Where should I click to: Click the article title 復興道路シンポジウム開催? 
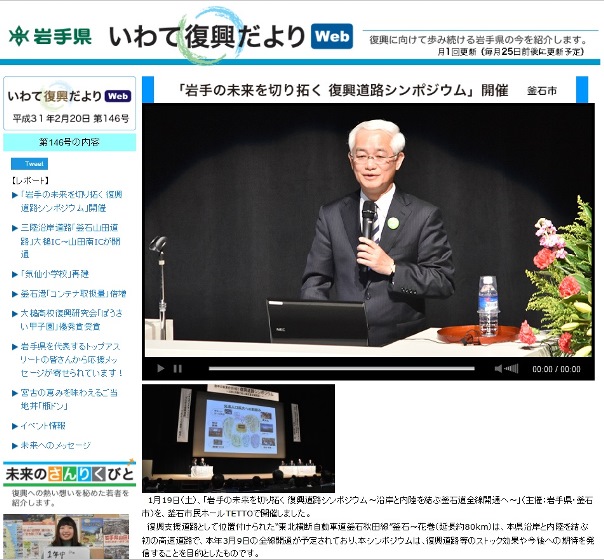tap(344, 90)
